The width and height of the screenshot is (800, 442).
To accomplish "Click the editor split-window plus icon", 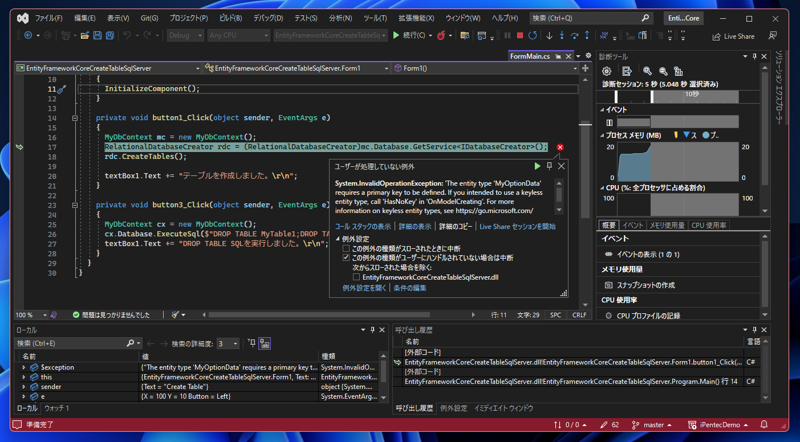I will click(585, 68).
